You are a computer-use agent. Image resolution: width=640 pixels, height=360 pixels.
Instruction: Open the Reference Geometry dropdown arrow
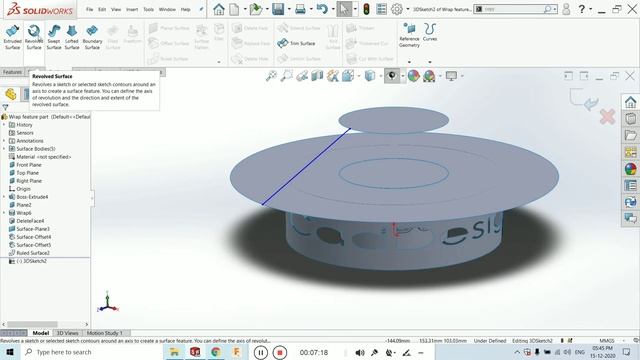click(x=409, y=62)
